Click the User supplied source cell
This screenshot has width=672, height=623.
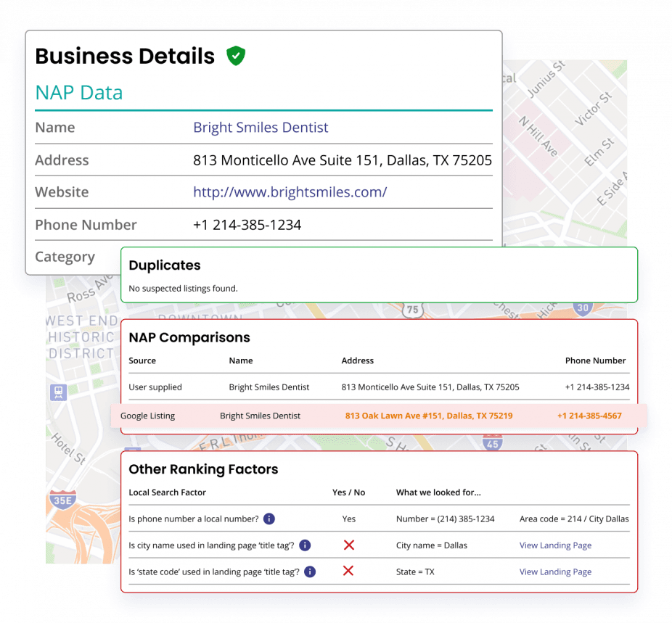pos(155,387)
